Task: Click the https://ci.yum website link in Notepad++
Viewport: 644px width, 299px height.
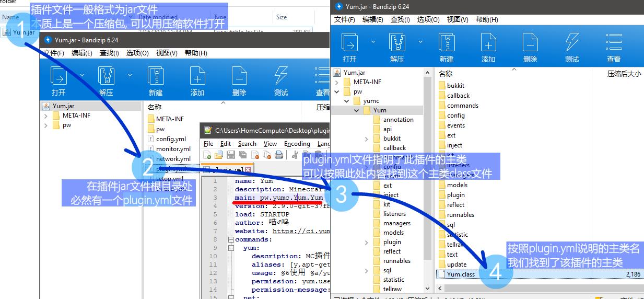Action: pyautogui.click(x=301, y=231)
